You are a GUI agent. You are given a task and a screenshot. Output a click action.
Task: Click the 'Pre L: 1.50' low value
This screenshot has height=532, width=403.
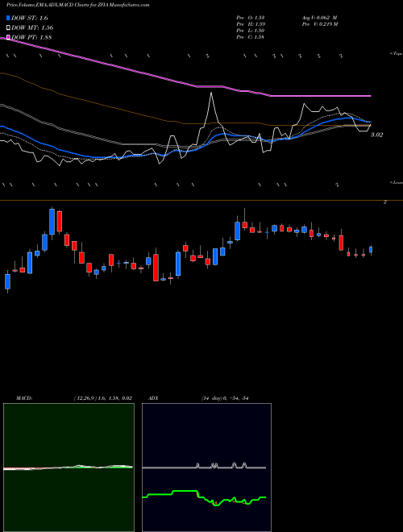click(251, 30)
